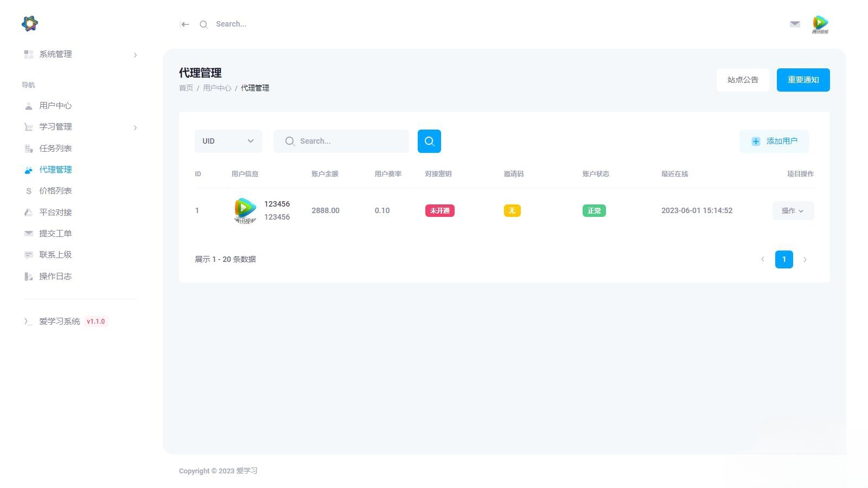Click the blue search magnifier button
The image size is (868, 488).
tap(429, 141)
